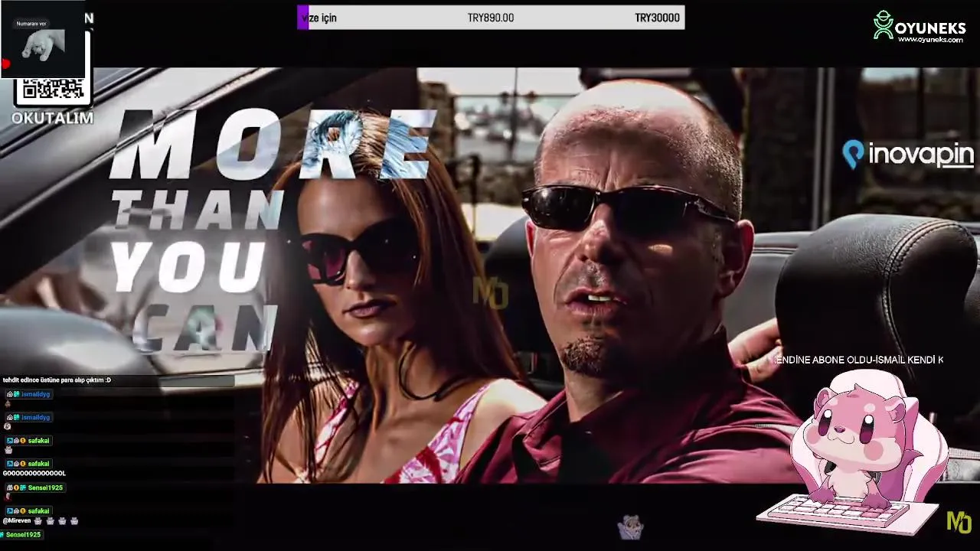The width and height of the screenshot is (980, 551).
Task: Click the "Numaranı ver" speech bubble
Action: point(31,24)
